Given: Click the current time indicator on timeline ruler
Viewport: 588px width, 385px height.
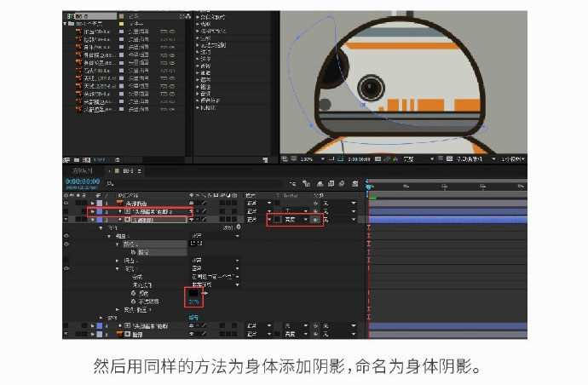Looking at the screenshot, I should tap(368, 186).
